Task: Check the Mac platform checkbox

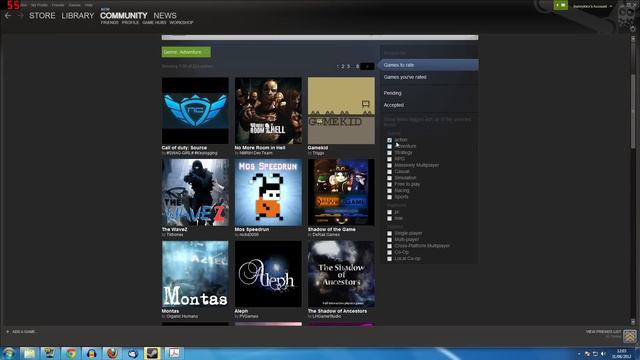Action: [389, 218]
